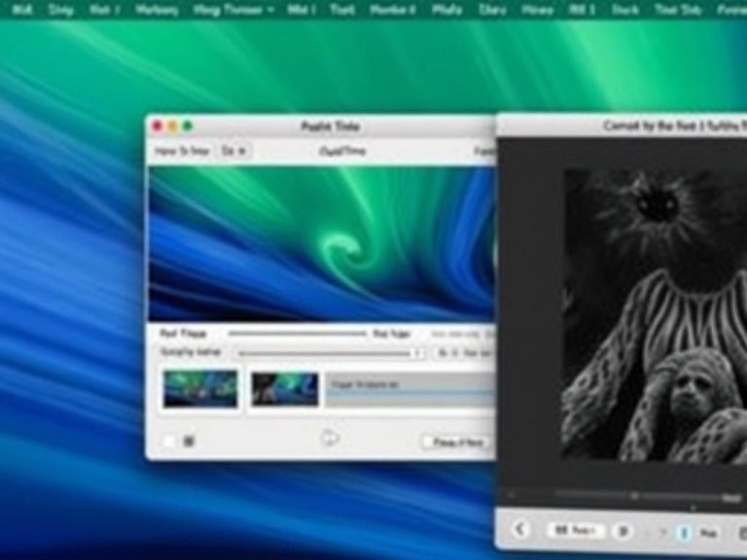Move the playback slider knob under the grayscale image
The width and height of the screenshot is (747, 560).
pos(634,496)
